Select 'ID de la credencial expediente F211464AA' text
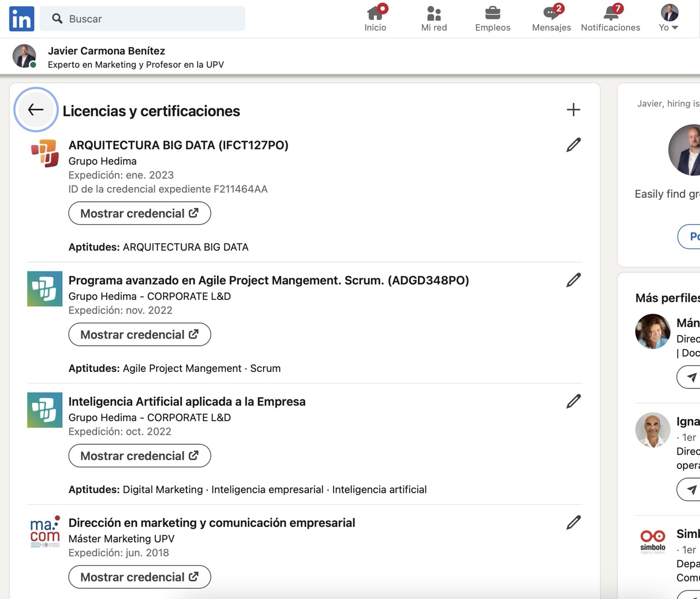 coord(168,189)
